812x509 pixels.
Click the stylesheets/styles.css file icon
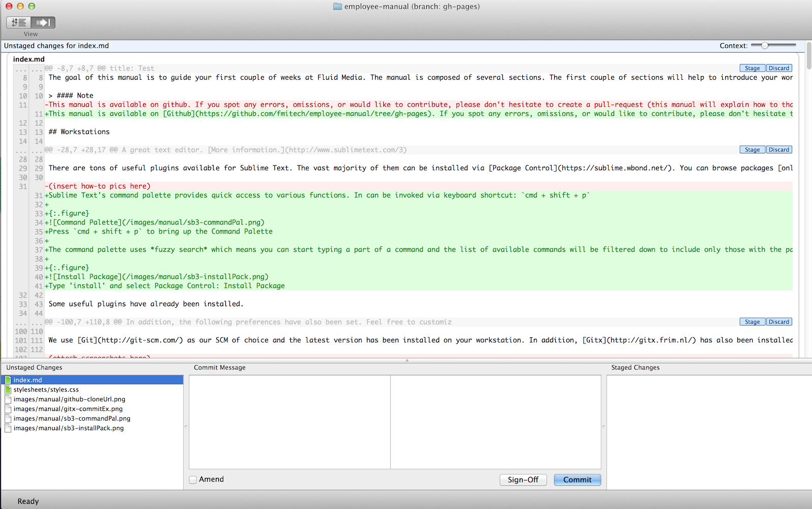(8, 390)
